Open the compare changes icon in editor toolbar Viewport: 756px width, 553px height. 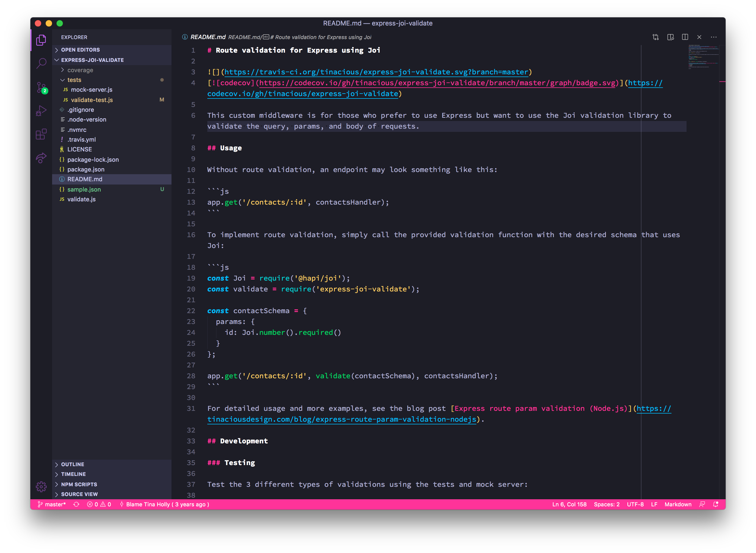click(x=656, y=37)
